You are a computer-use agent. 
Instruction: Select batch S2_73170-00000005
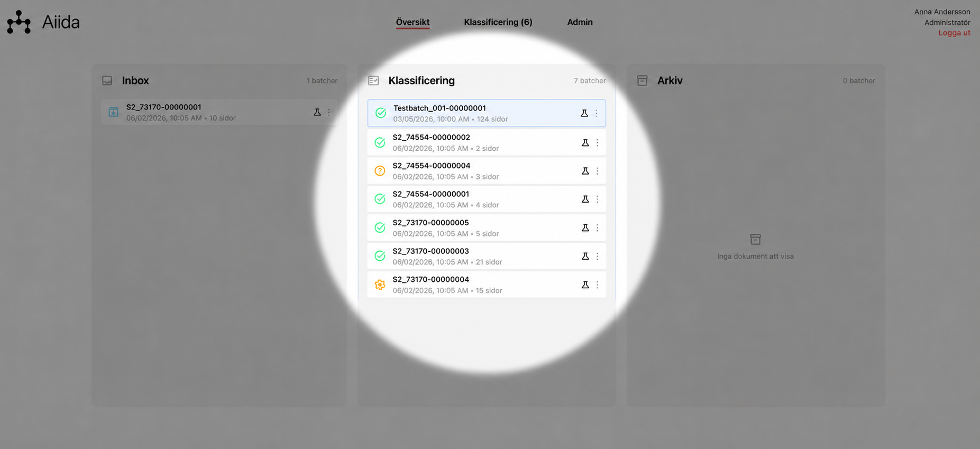pyautogui.click(x=487, y=228)
